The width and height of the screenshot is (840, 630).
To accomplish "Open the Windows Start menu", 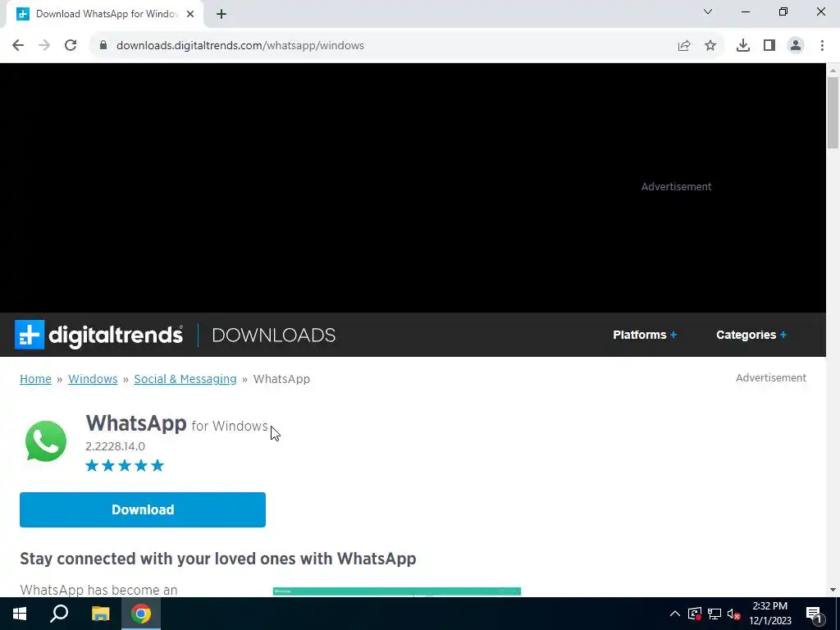I will pos(20,614).
